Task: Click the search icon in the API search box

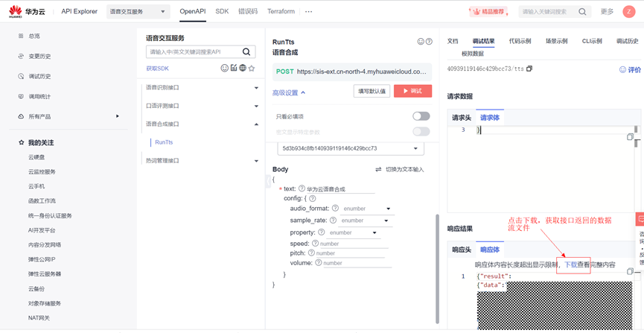Action: point(246,52)
